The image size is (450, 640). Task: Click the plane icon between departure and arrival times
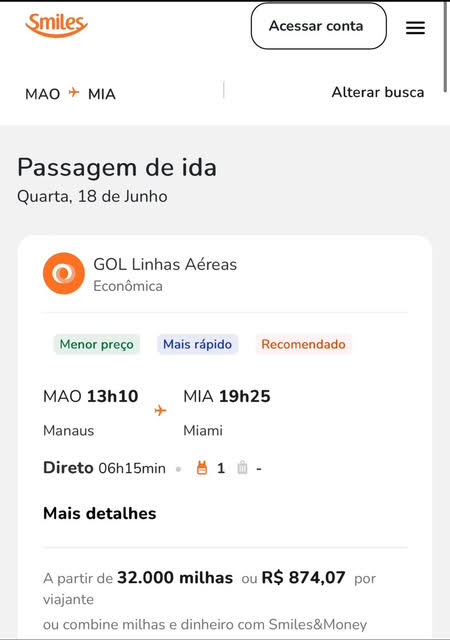tap(160, 410)
